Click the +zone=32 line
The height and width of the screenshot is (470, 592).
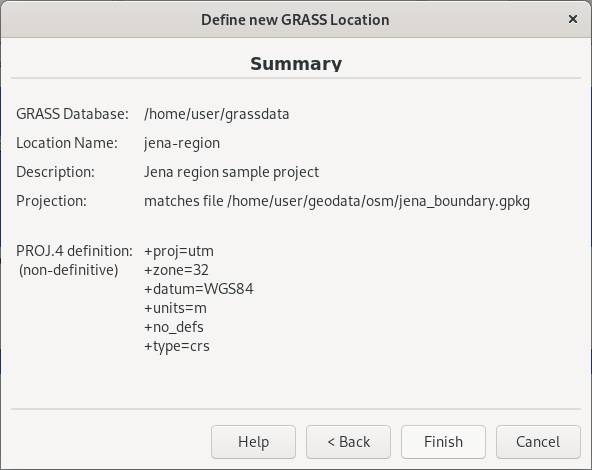point(176,270)
